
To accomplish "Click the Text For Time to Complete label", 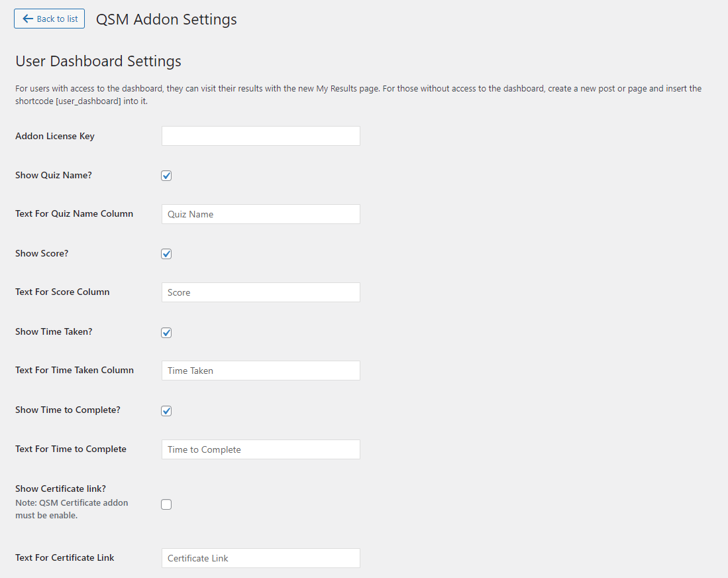I will [x=71, y=449].
